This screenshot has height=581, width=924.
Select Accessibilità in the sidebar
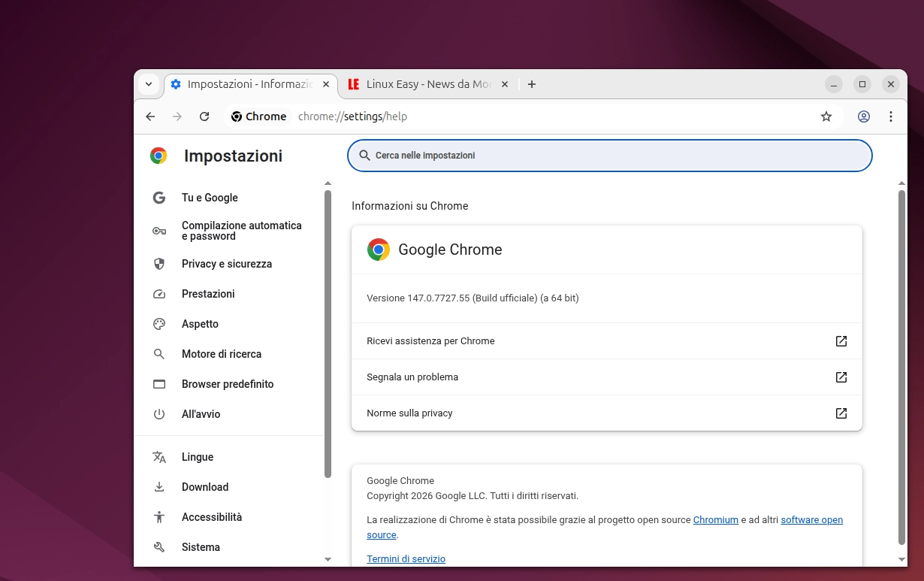coord(211,517)
